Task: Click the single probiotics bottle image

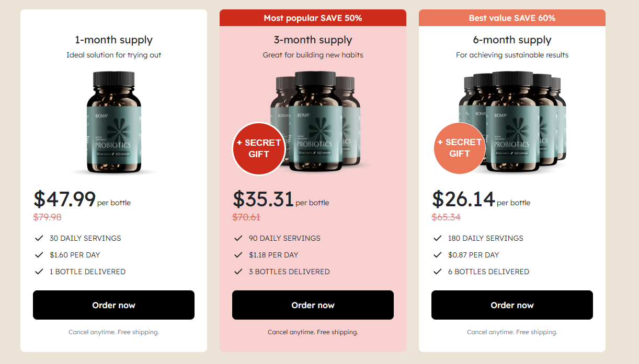Action: (114, 123)
